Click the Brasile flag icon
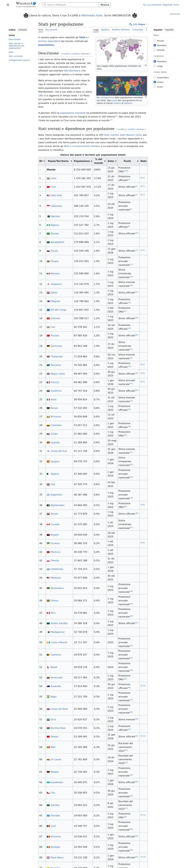The width and height of the screenshot is (186, 868). (48, 233)
